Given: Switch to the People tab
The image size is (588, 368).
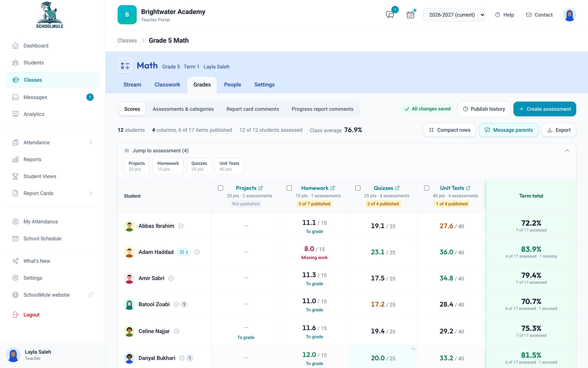Looking at the screenshot, I should pyautogui.click(x=233, y=85).
